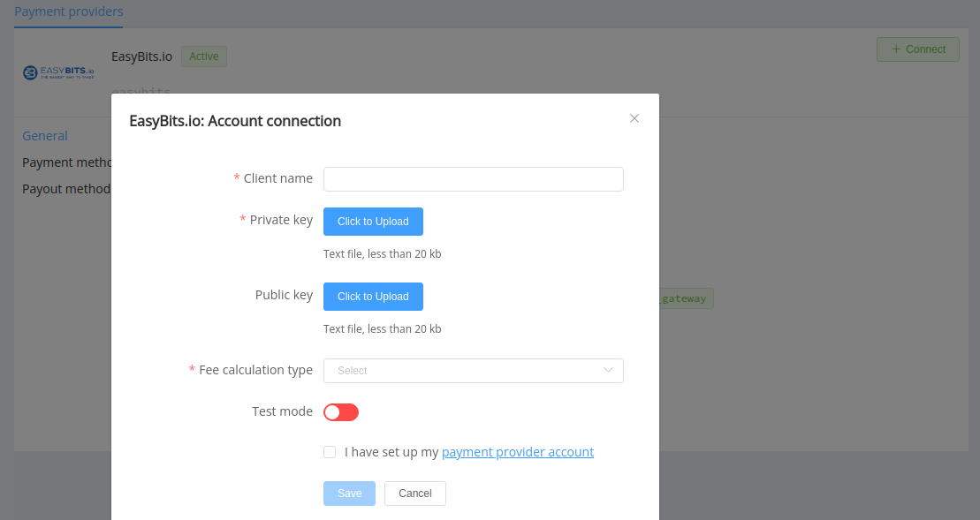Upload a Public key file
The height and width of the screenshot is (520, 980).
pyautogui.click(x=373, y=297)
